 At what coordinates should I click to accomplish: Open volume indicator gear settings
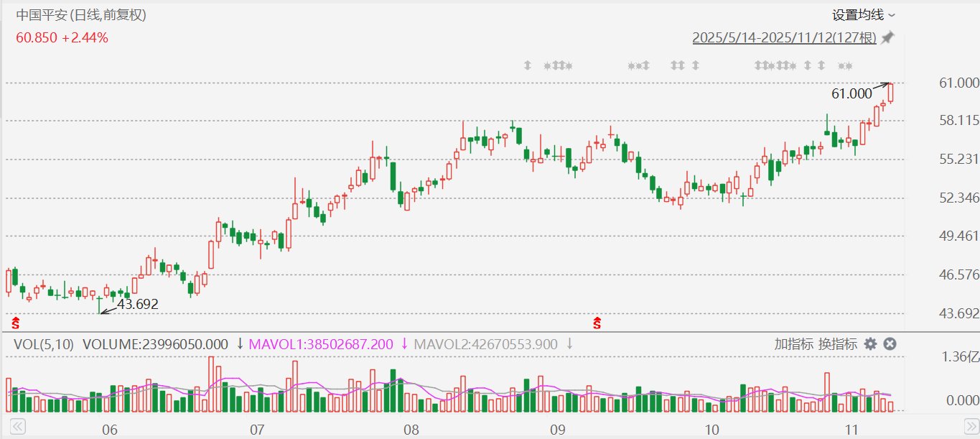coord(870,344)
